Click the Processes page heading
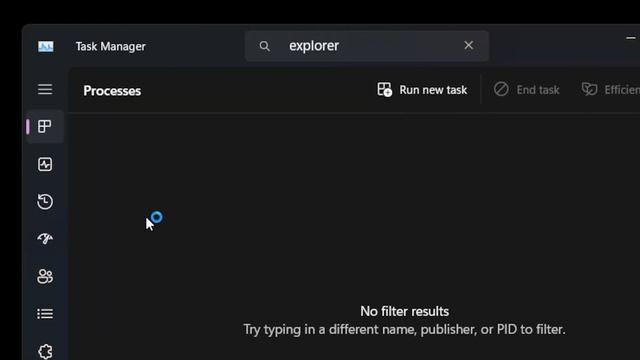 (x=112, y=91)
